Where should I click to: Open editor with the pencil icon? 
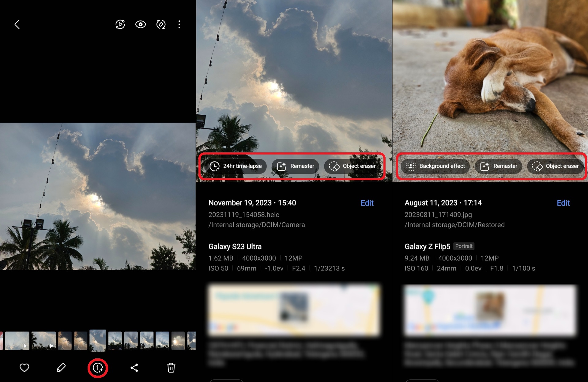tap(61, 368)
